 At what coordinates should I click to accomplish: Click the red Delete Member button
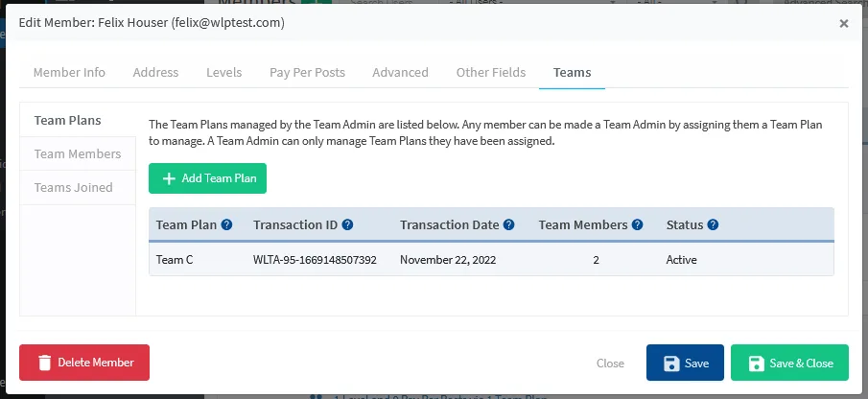[x=84, y=363]
